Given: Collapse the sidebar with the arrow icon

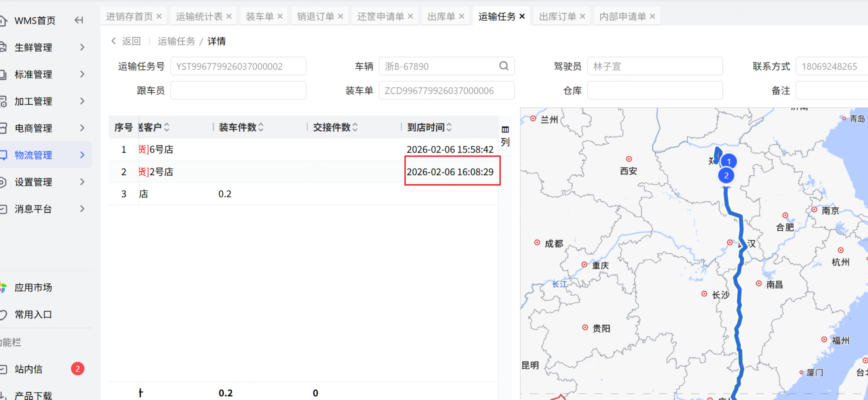Looking at the screenshot, I should [79, 20].
